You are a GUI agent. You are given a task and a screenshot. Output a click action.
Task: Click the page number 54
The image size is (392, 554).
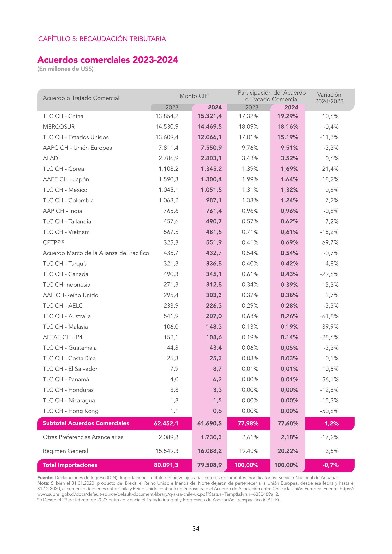[x=196, y=529]
